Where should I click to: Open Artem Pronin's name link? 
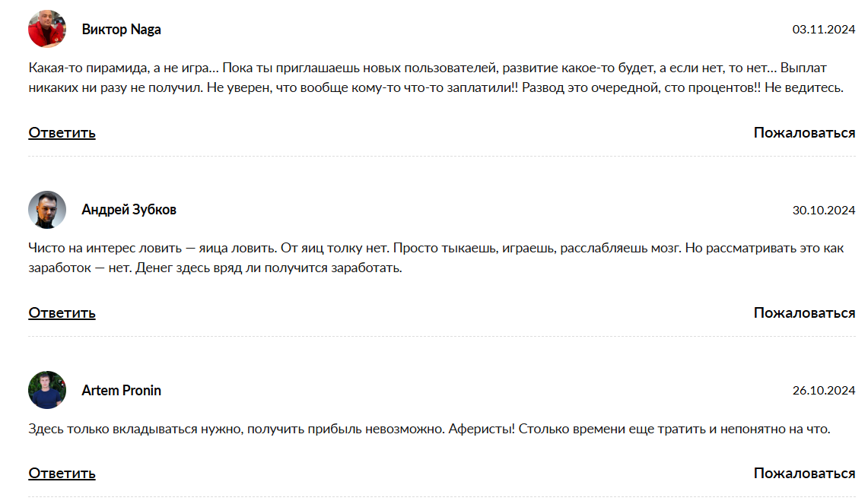tap(121, 390)
